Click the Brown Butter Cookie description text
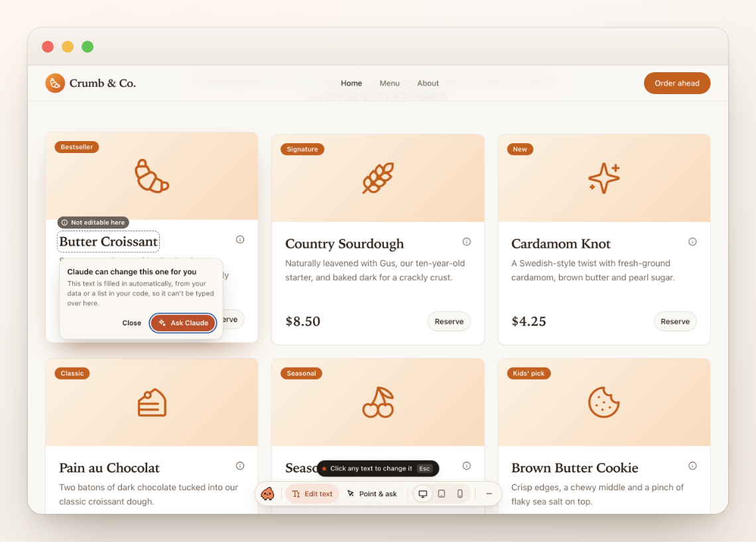The height and width of the screenshot is (542, 756). [598, 494]
